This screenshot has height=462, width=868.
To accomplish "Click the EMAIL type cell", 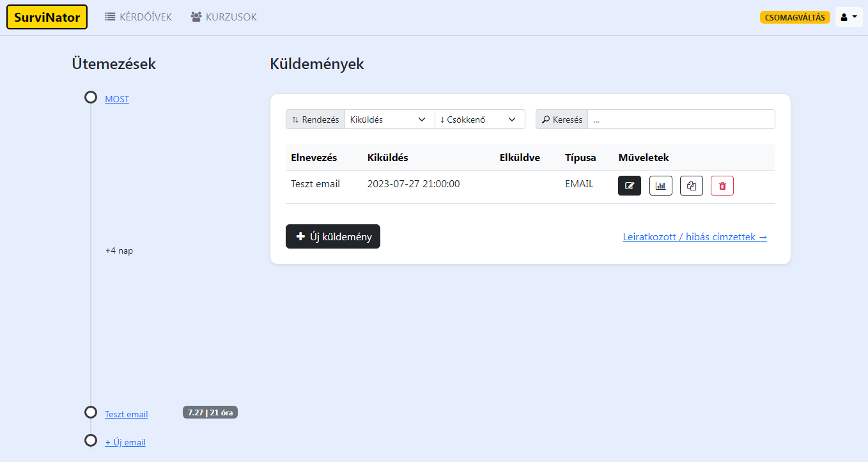I will coord(579,184).
